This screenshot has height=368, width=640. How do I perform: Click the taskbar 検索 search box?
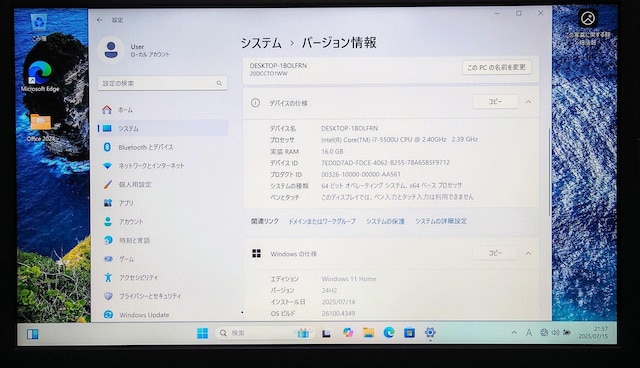tap(264, 333)
